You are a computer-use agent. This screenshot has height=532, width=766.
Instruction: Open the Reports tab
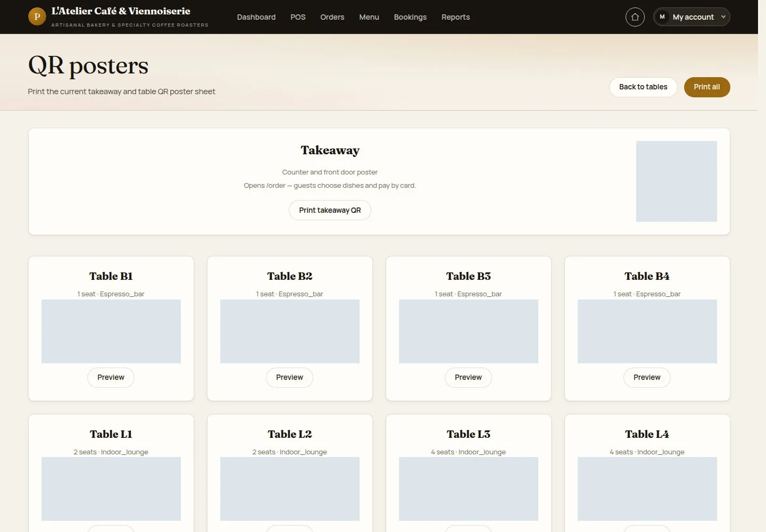click(456, 17)
